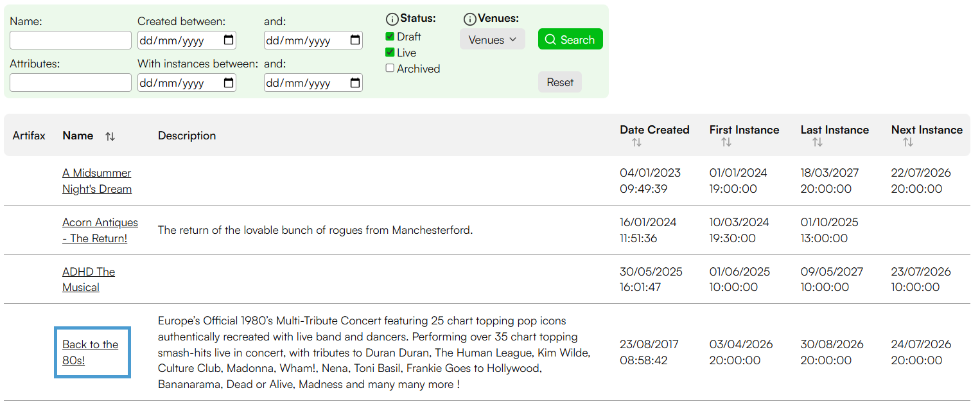Open calendar picker for second instances date
Viewport: 980px width, 406px height.
(x=355, y=83)
